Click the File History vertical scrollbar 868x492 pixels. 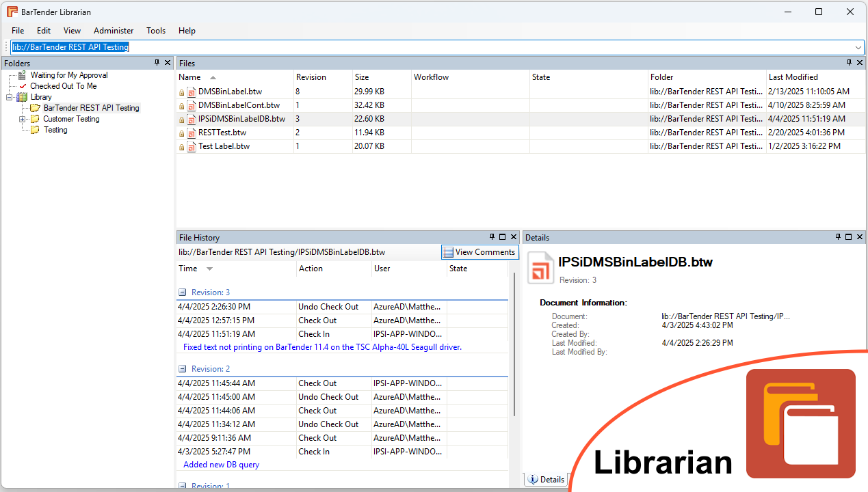click(x=514, y=344)
